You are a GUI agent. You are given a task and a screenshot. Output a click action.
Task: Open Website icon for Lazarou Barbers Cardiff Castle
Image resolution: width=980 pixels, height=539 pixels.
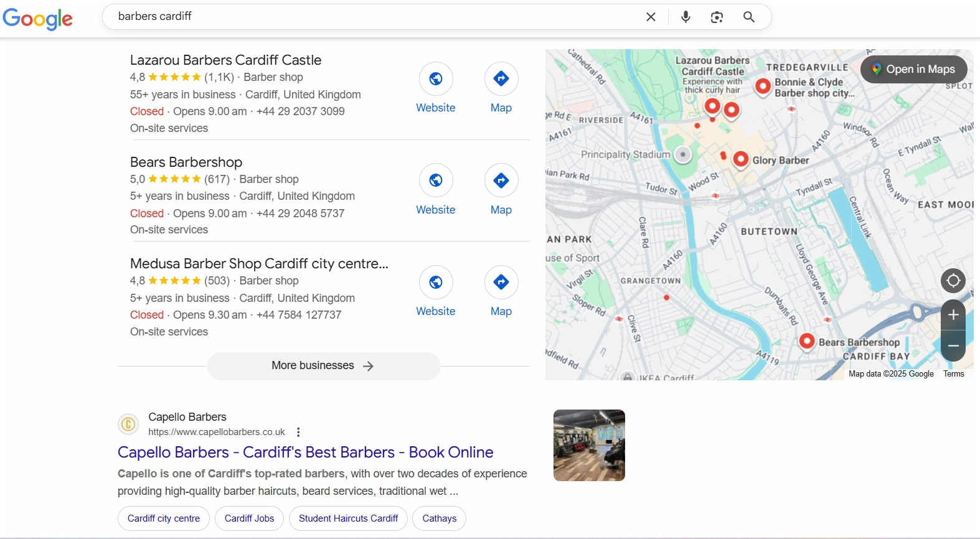point(436,78)
